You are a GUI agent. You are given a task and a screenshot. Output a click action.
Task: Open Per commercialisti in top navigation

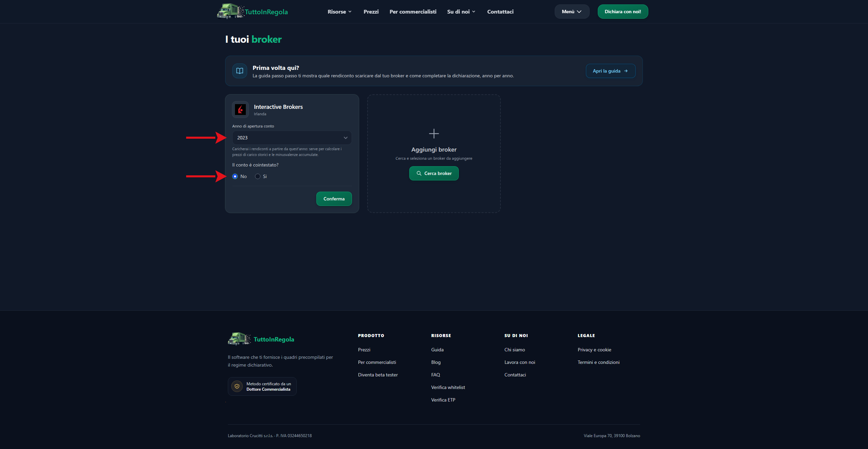(413, 12)
